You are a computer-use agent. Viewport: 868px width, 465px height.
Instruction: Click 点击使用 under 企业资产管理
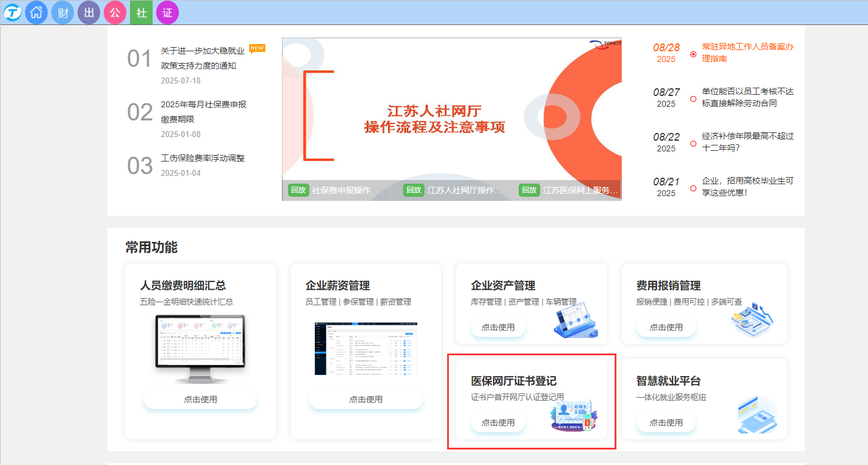pyautogui.click(x=498, y=327)
